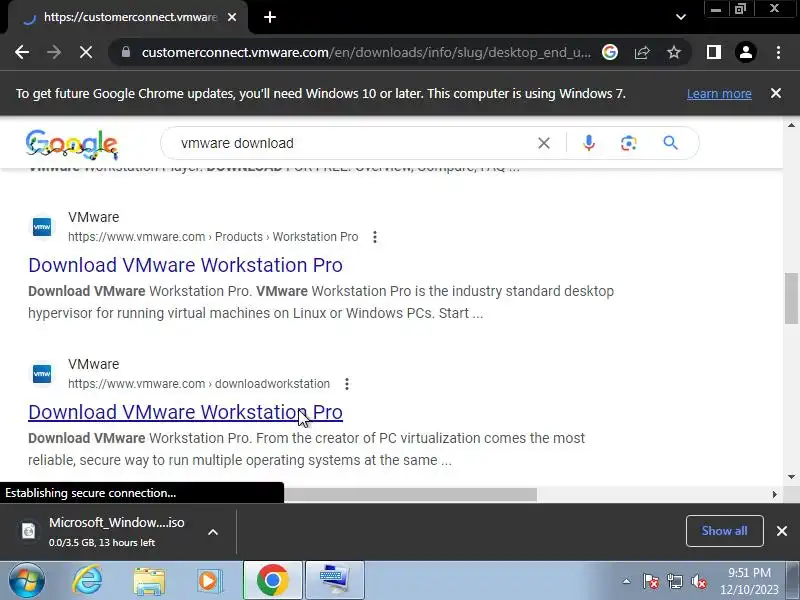Open the Chrome profile menu
The height and width of the screenshot is (600, 800).
point(745,52)
